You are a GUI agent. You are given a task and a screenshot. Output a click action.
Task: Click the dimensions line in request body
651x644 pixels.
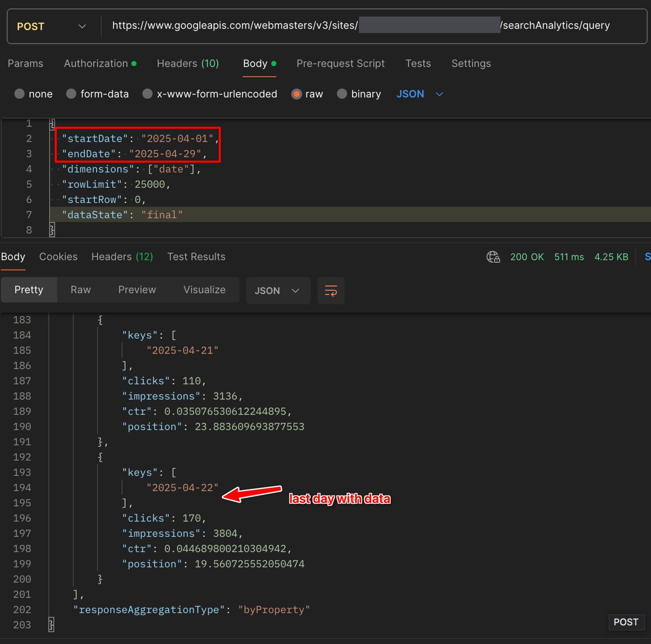point(131,169)
